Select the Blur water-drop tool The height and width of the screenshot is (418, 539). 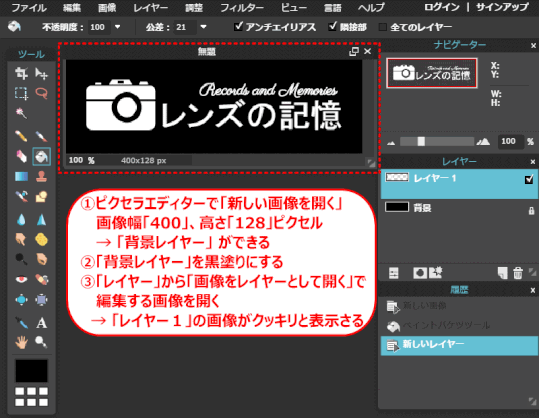(x=21, y=219)
